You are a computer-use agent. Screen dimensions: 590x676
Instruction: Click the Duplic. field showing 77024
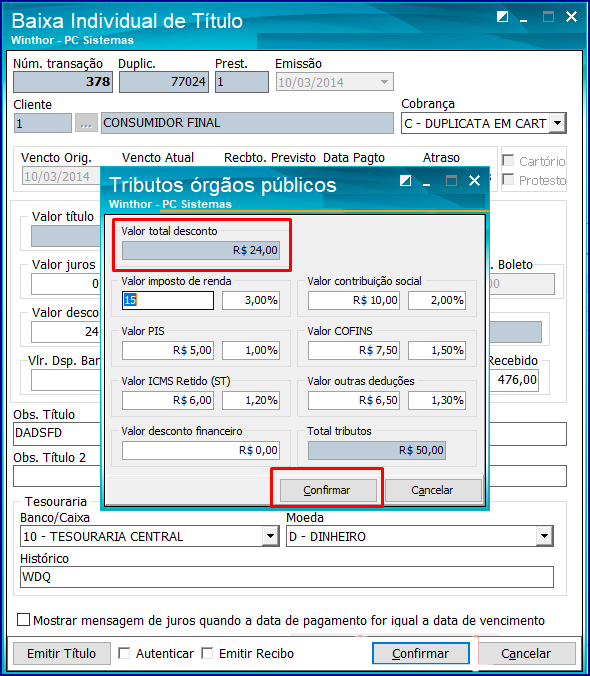pyautogui.click(x=164, y=81)
